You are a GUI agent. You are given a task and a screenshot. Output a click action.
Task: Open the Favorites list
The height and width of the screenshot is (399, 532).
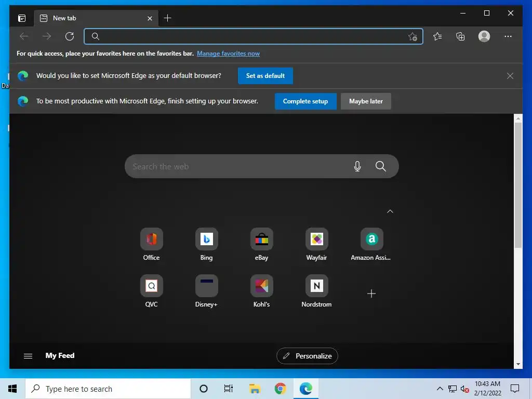[437, 36]
